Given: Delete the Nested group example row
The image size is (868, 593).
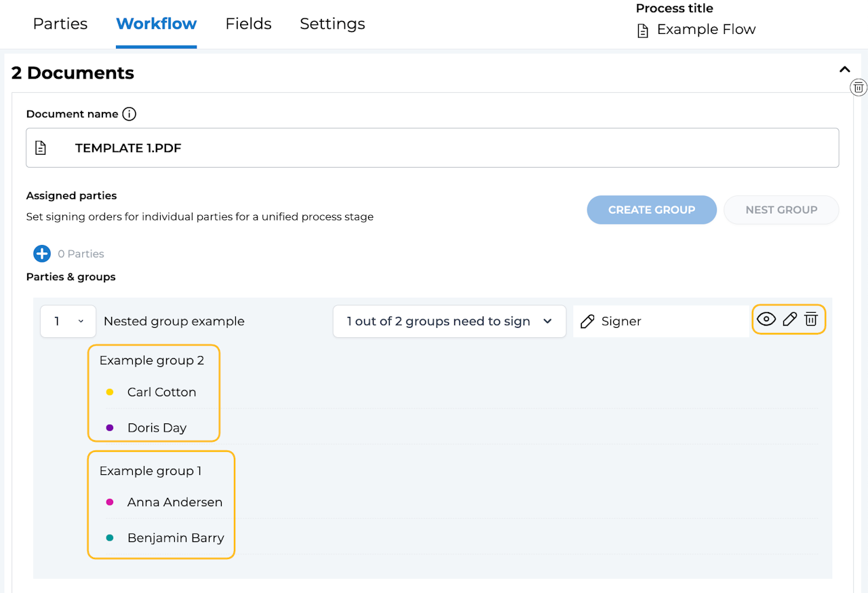Looking at the screenshot, I should tap(811, 320).
